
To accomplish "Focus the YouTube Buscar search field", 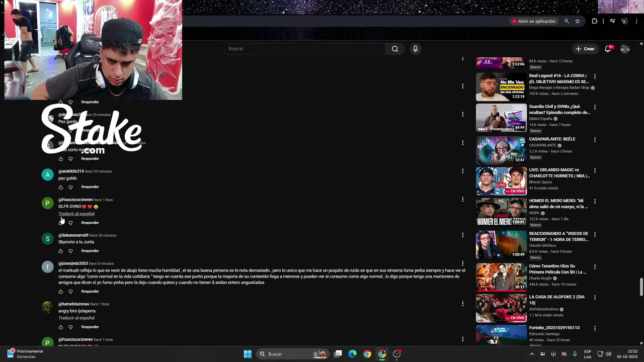I will 304,49.
